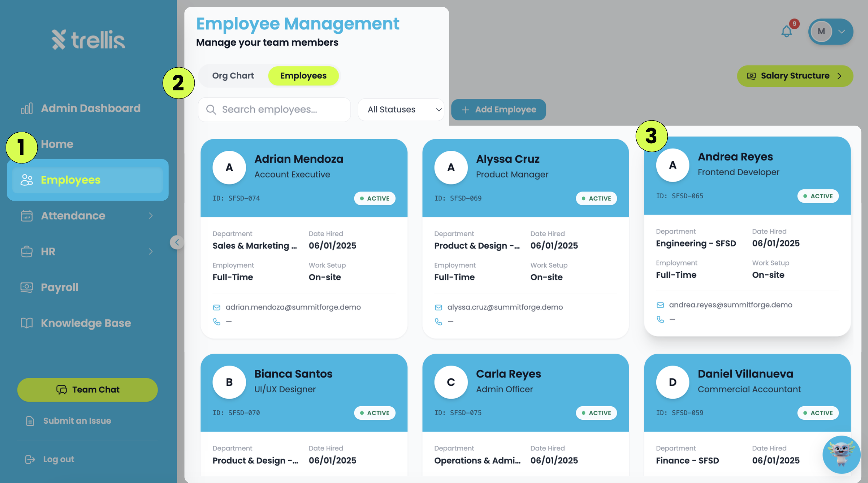This screenshot has height=483, width=868.
Task: Focus the Search employees field
Action: pos(274,110)
